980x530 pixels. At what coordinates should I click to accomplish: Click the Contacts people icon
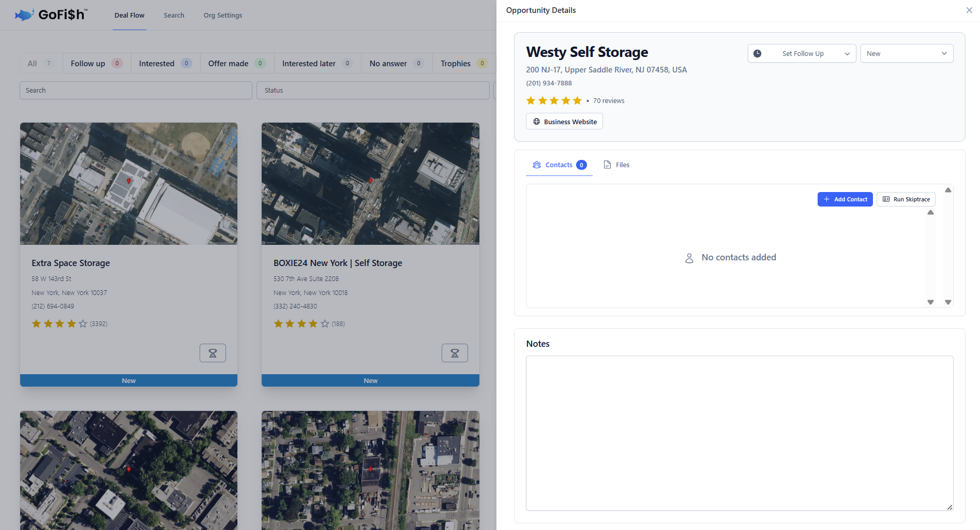point(537,165)
